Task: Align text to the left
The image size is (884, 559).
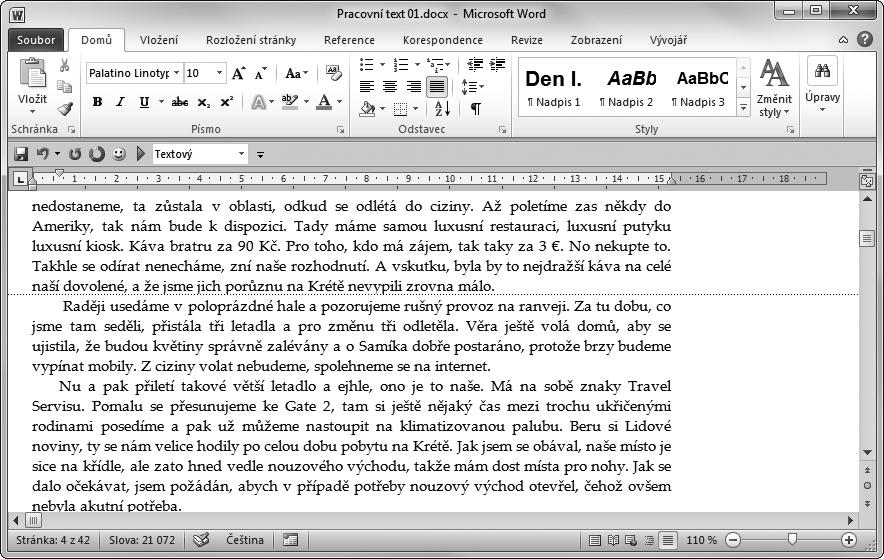Action: [x=367, y=86]
